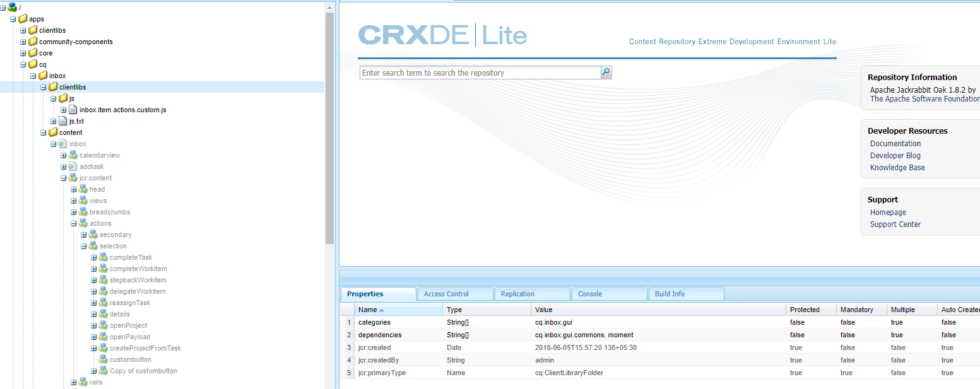Click the repository search input field
980x389 pixels.
tap(480, 73)
